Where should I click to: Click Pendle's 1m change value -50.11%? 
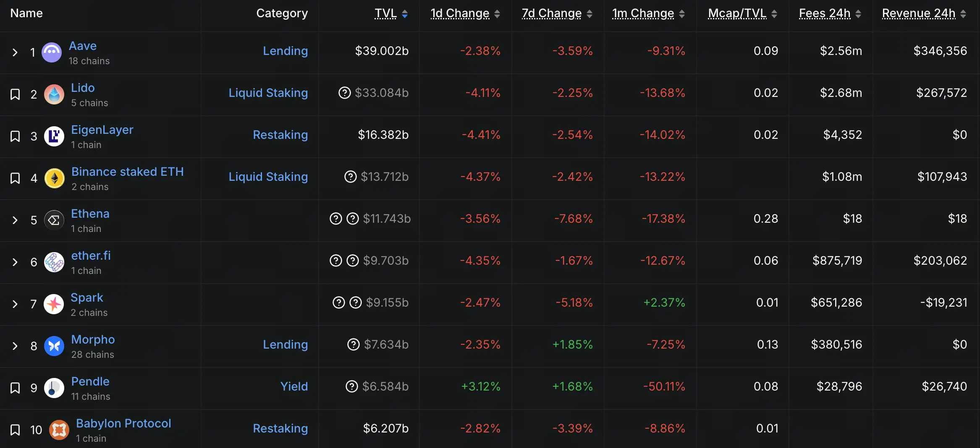[x=664, y=386]
